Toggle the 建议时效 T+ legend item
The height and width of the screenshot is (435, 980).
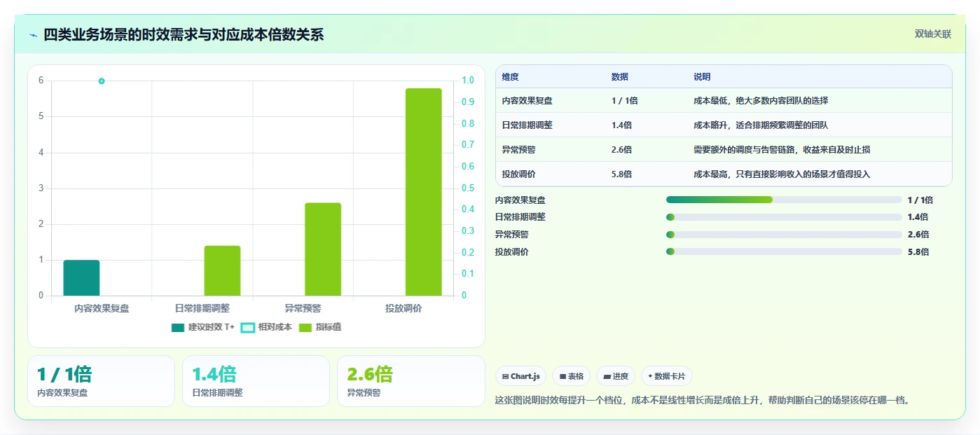(203, 327)
